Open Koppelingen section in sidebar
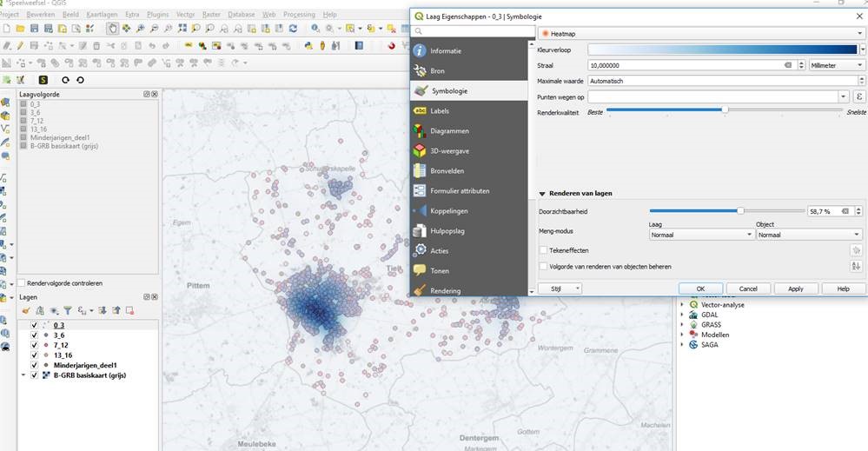Screen dimensions: 868x451 469,211
